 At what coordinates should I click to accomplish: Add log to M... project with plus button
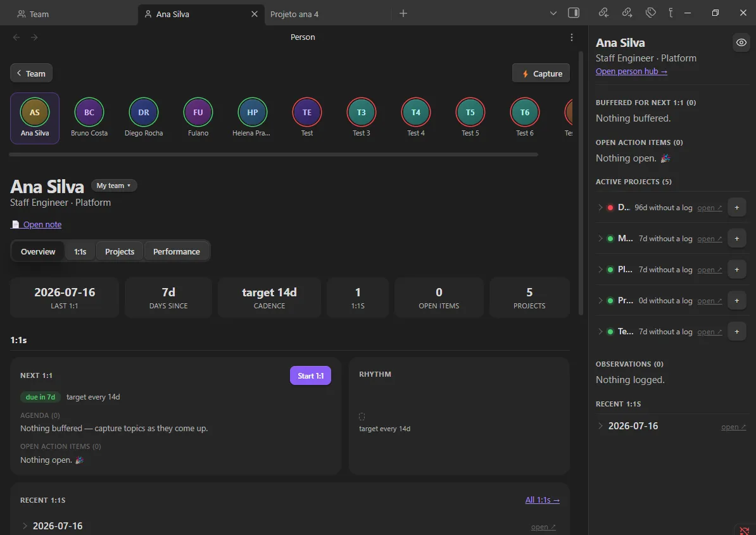pyautogui.click(x=737, y=239)
